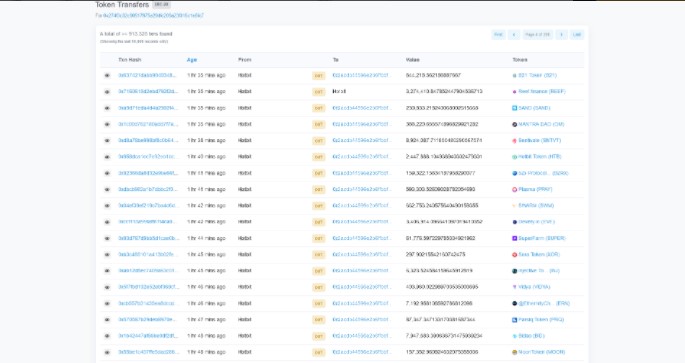Click the Value column header
Screen dimensions: 685x363
412,60
